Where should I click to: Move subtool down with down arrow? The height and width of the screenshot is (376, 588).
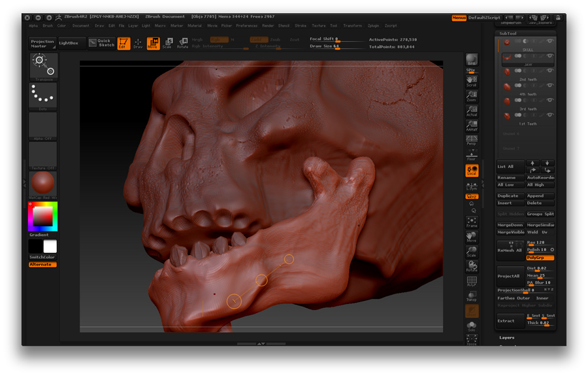click(x=547, y=163)
